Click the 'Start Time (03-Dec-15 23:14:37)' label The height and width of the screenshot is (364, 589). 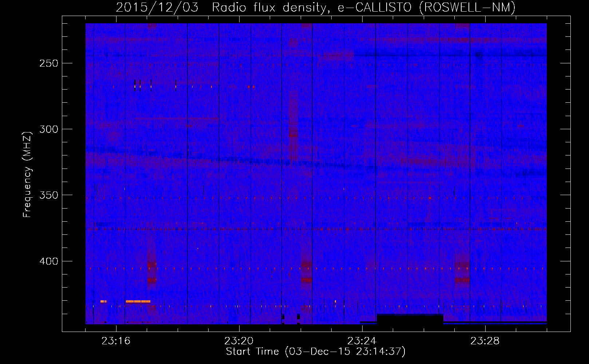click(316, 352)
